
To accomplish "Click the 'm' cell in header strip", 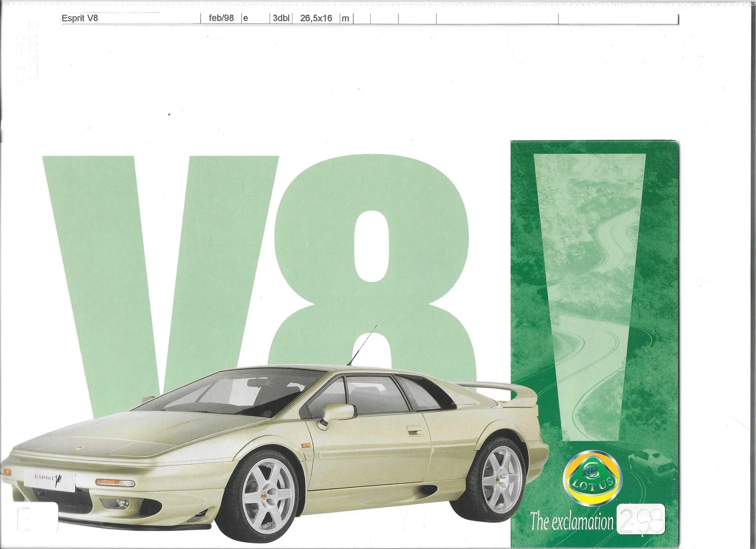I will pos(346,18).
